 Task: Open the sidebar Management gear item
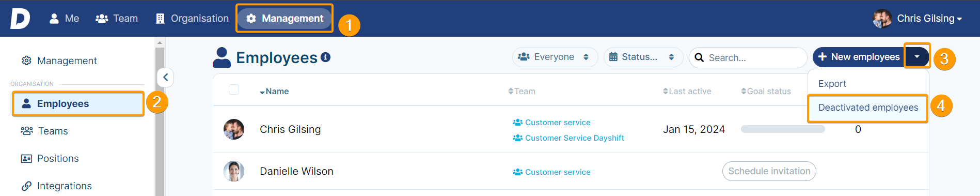click(59, 61)
